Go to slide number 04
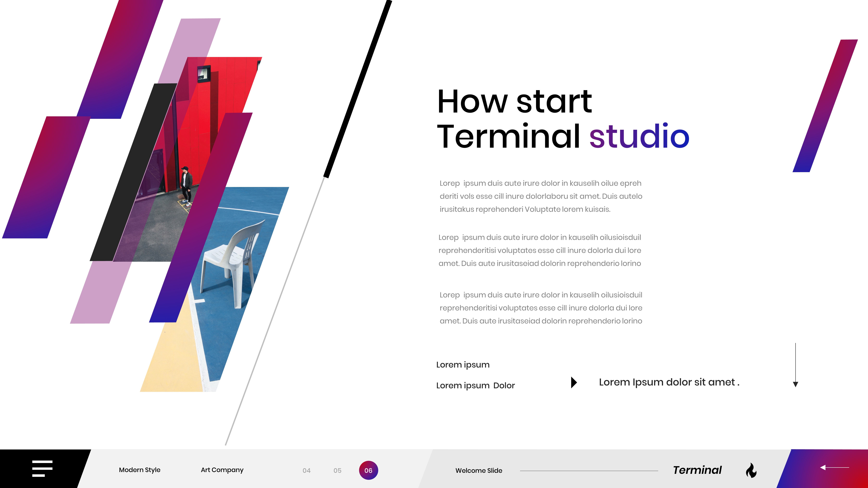 point(306,470)
